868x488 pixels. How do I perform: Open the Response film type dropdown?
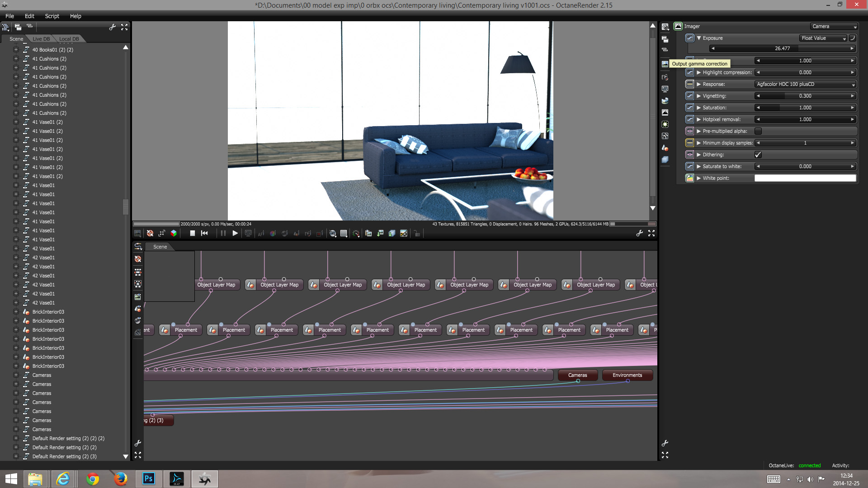click(805, 84)
